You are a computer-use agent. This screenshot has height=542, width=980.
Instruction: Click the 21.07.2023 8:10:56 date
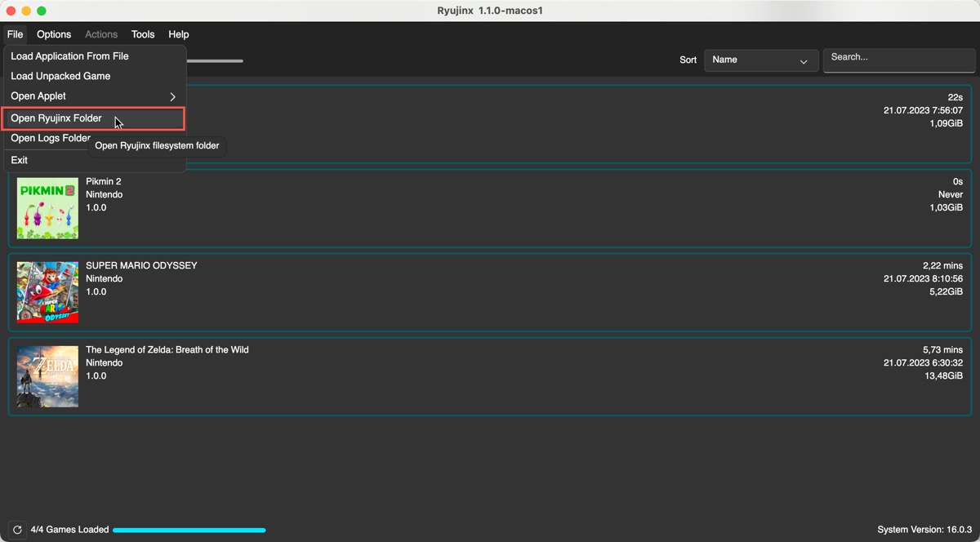click(923, 278)
